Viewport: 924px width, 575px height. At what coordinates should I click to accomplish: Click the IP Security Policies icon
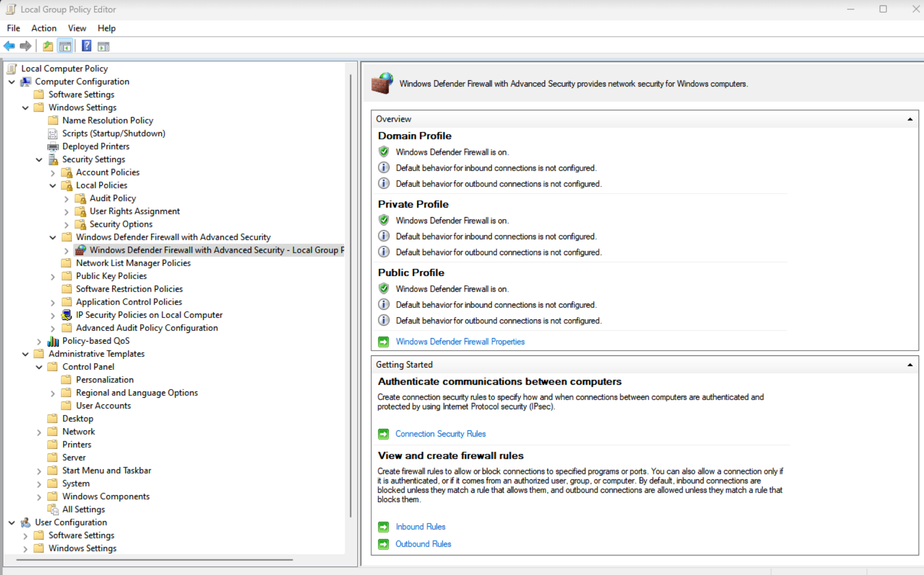click(67, 315)
